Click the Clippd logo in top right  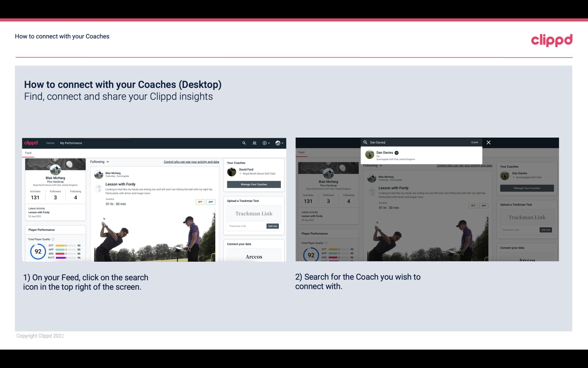click(x=552, y=40)
